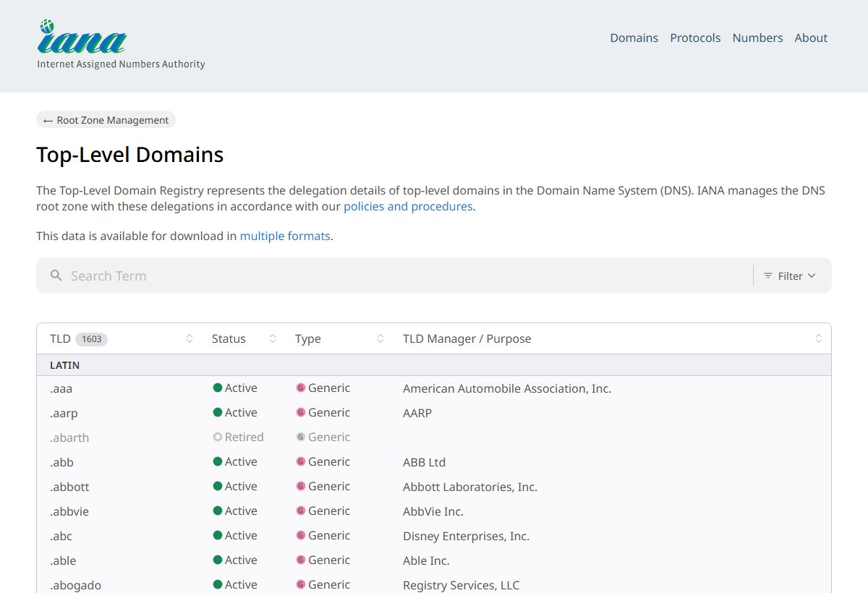Click Generic type icon for .abogado

301,585
